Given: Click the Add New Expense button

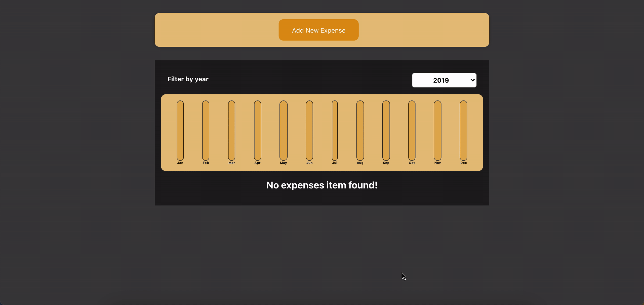Looking at the screenshot, I should coord(318,30).
